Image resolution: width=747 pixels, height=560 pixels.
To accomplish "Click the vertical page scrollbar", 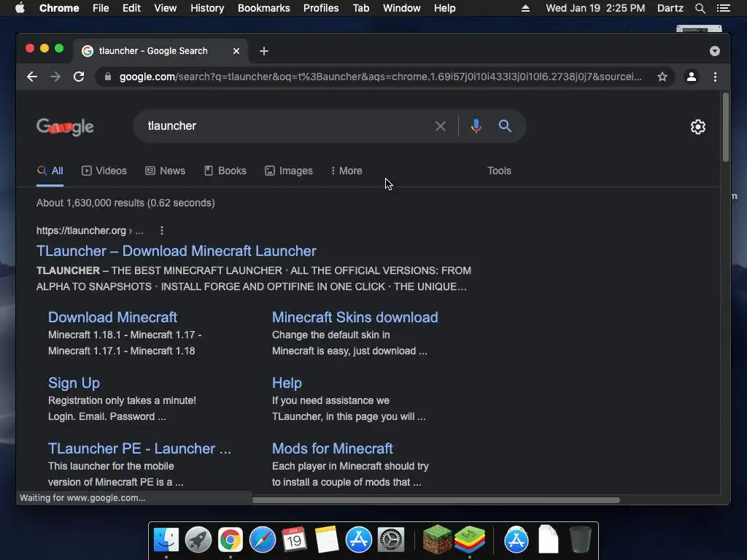I will (x=726, y=128).
